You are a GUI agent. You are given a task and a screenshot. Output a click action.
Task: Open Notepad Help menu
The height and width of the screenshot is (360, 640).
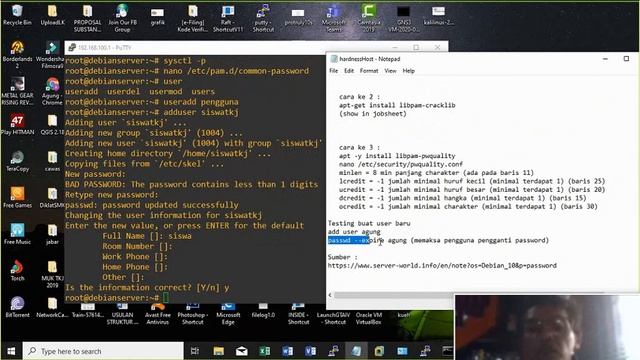click(x=408, y=71)
